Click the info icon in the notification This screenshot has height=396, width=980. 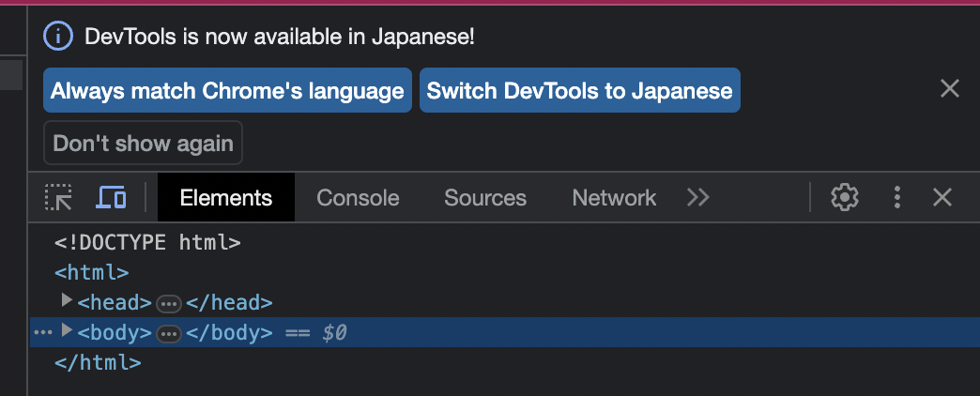pyautogui.click(x=58, y=37)
